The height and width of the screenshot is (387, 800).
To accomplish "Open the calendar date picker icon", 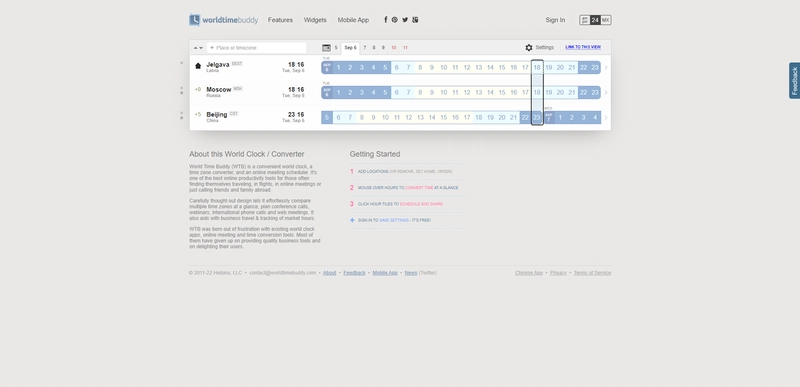I will (327, 47).
